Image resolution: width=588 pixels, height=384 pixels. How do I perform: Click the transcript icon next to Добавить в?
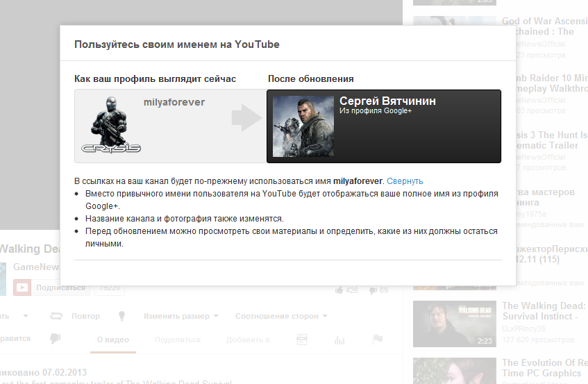pos(302,340)
